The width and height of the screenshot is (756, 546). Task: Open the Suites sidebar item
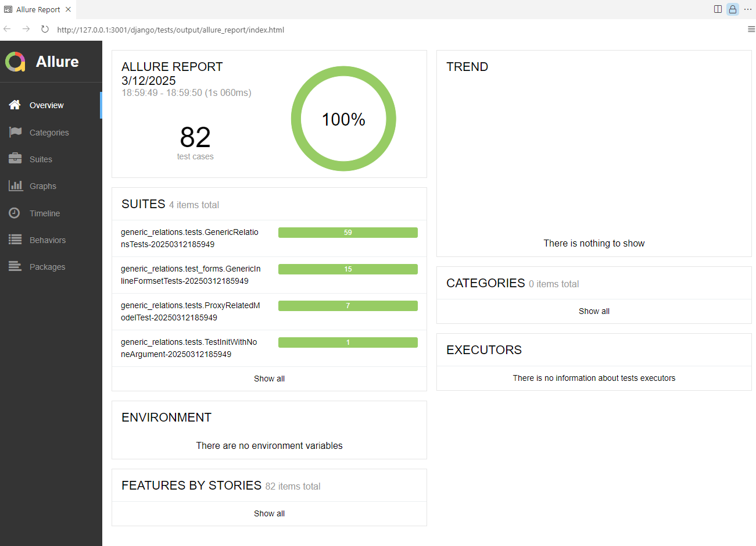click(x=51, y=159)
